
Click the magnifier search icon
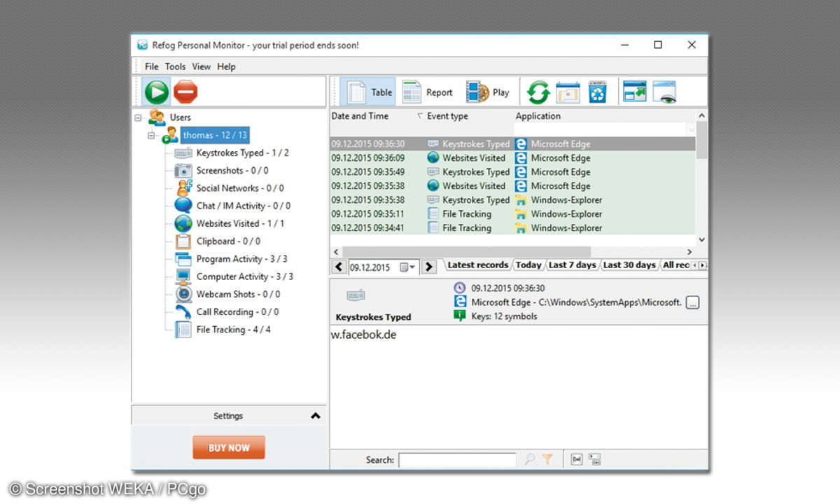click(x=530, y=459)
